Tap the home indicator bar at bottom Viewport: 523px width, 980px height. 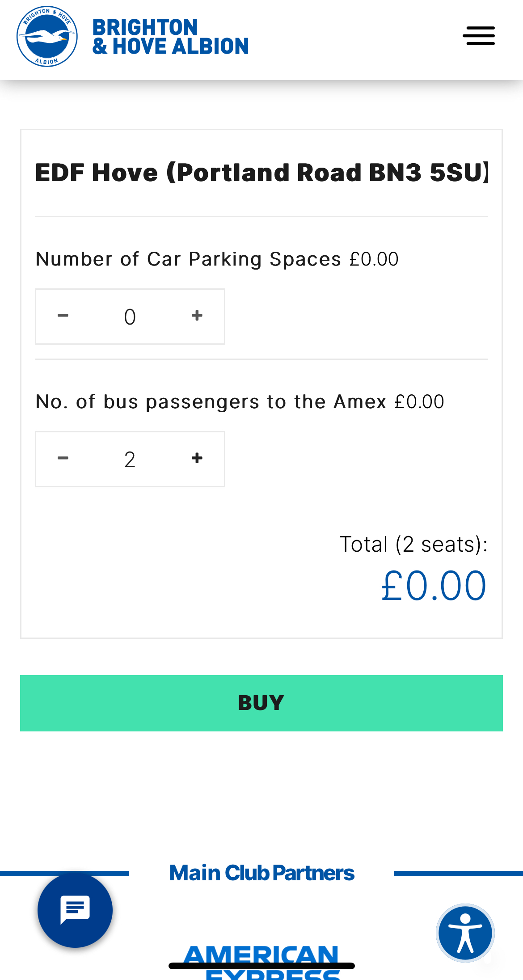261,966
